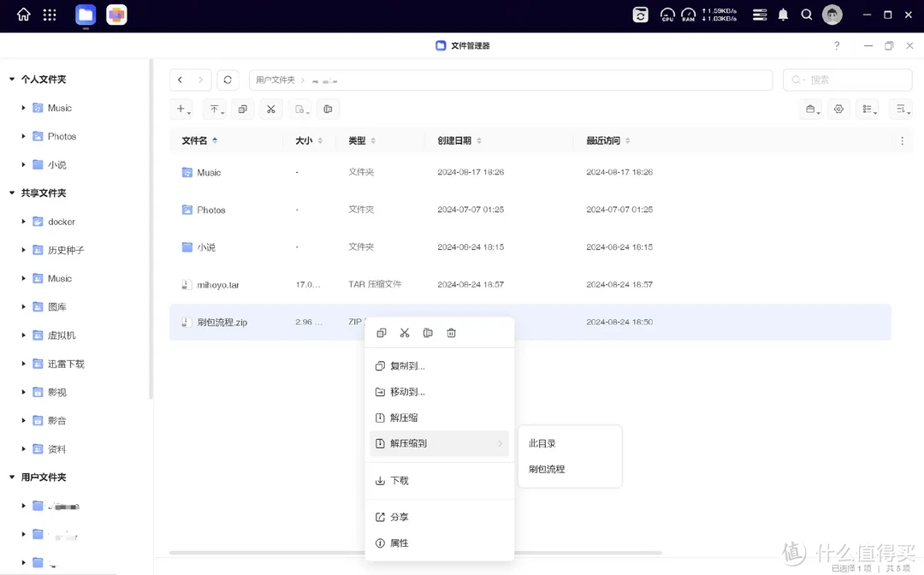Screen dimensions: 924x575
Task: Delete 刷包流程.zip via the trash icon
Action: coord(452,333)
